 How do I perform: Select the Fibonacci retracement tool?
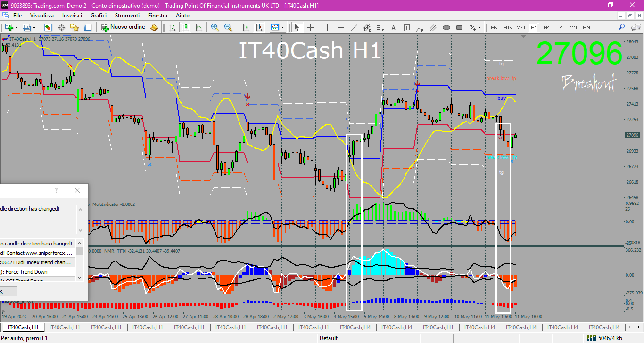tap(380, 27)
